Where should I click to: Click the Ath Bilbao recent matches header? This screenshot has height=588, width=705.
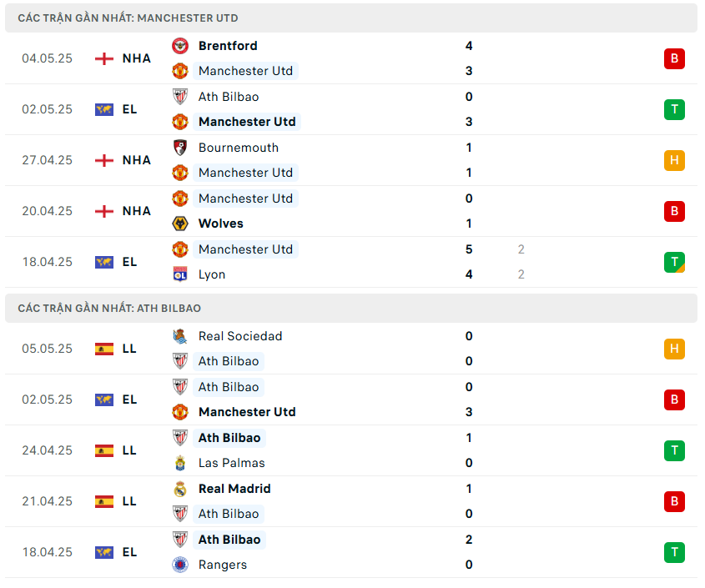pyautogui.click(x=109, y=308)
